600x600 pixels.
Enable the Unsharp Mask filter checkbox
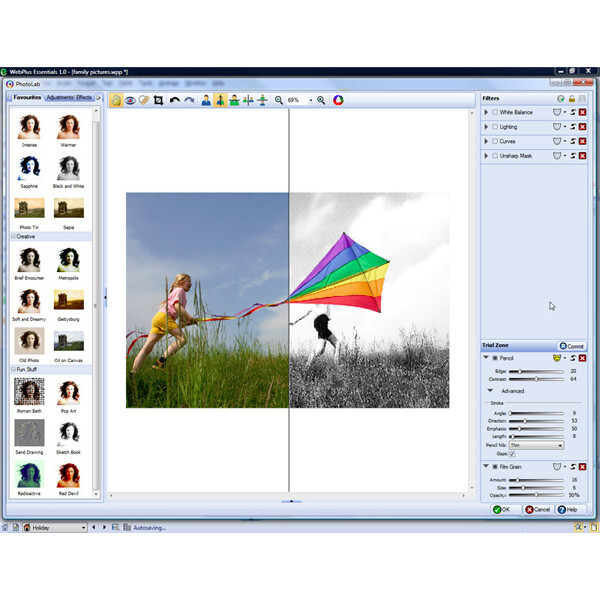click(x=495, y=156)
